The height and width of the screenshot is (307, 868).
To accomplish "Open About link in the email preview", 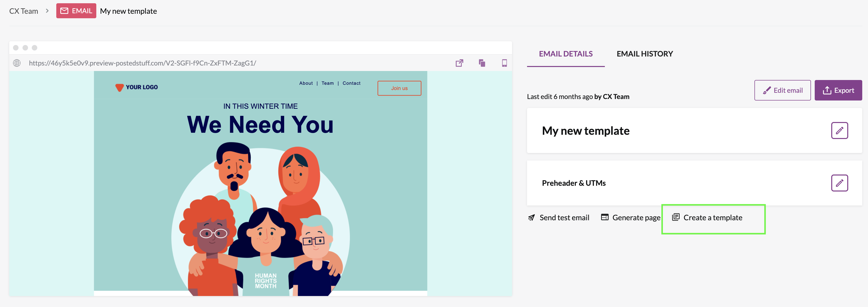I will (306, 83).
